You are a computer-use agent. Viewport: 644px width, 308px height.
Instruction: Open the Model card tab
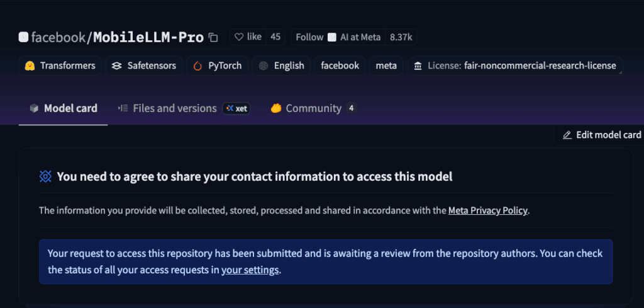click(x=64, y=108)
